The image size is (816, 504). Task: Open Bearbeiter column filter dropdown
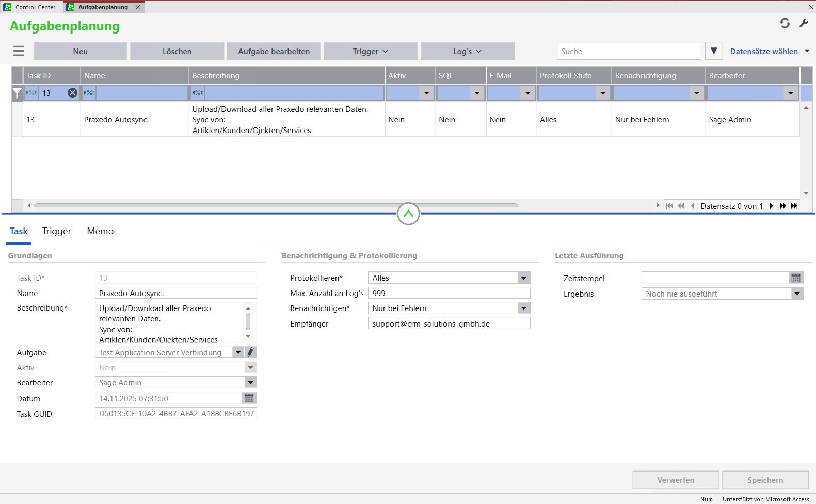pyautogui.click(x=791, y=93)
